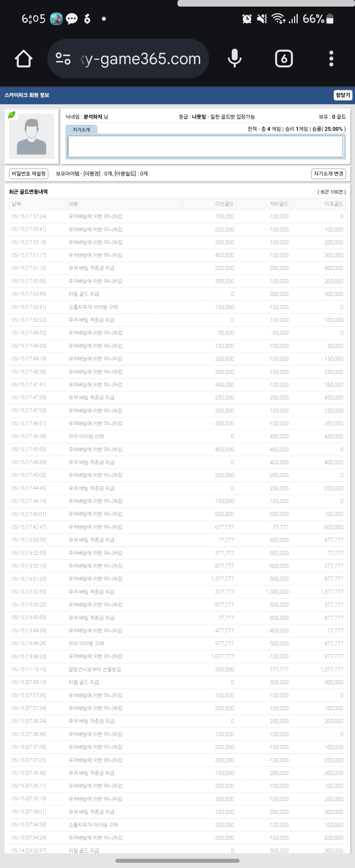Open the browser three-dot menu
This screenshot has width=355, height=868.
click(x=331, y=59)
